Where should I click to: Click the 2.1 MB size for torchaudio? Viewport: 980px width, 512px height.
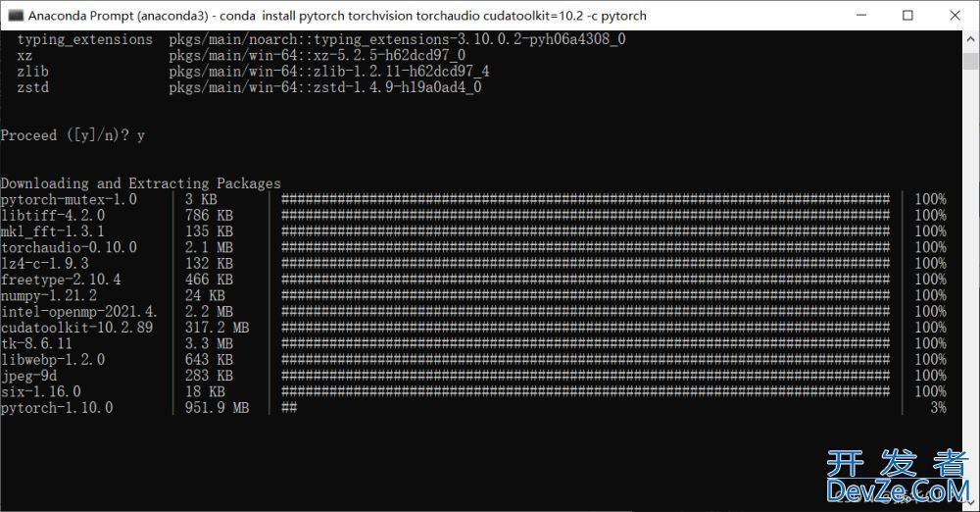coord(209,247)
